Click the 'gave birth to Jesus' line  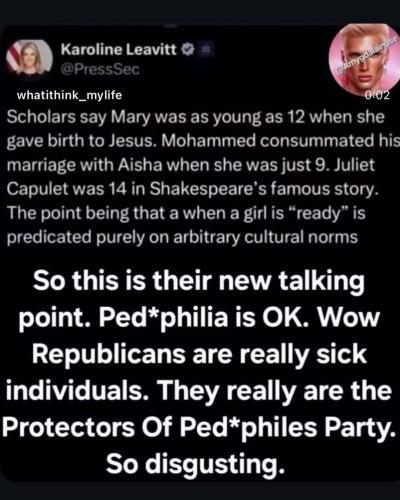tap(203, 142)
